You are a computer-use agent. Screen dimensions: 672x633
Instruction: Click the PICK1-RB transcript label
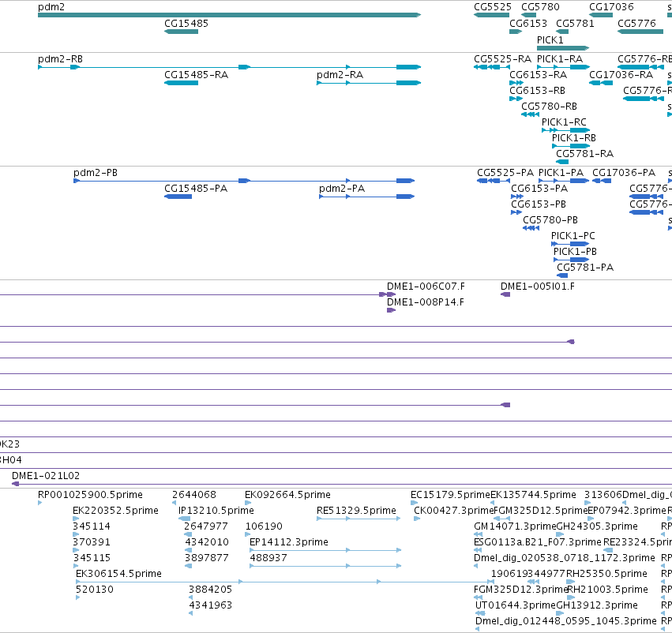(x=574, y=138)
